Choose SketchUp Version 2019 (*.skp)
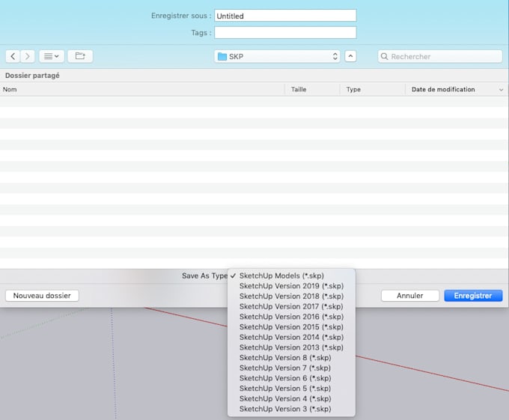This screenshot has width=509, height=420. (291, 286)
